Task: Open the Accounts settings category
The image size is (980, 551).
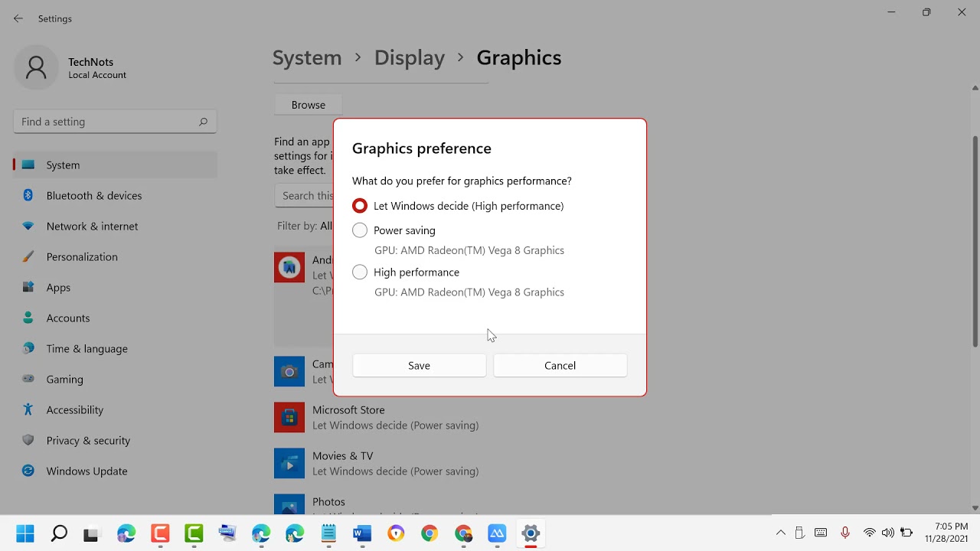Action: click(x=115, y=318)
